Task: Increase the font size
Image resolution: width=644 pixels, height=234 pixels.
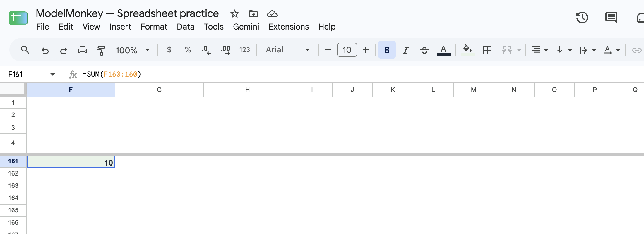Action: tap(366, 50)
